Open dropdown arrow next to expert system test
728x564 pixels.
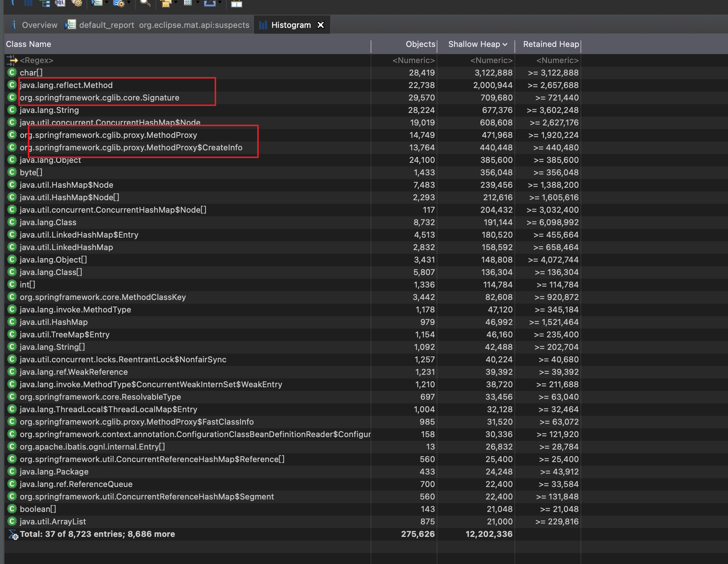(107, 3)
